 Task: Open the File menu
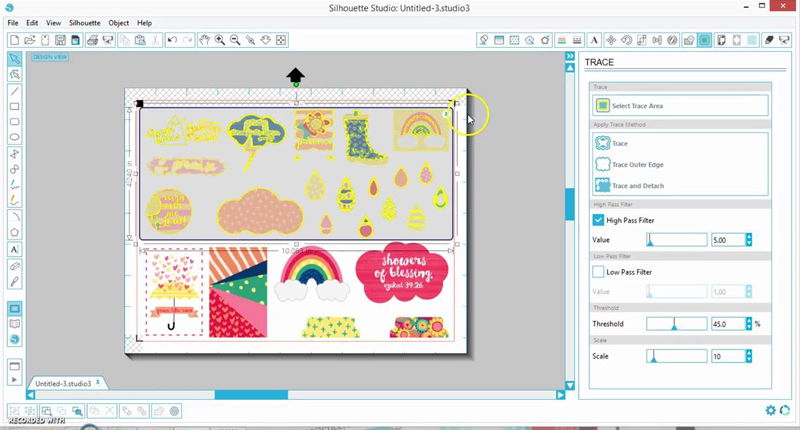click(x=13, y=23)
